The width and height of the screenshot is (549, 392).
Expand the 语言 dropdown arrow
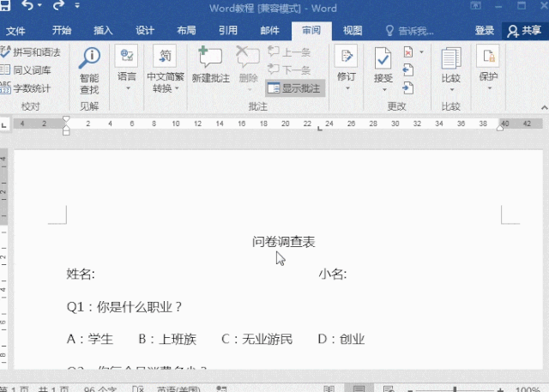pyautogui.click(x=128, y=88)
